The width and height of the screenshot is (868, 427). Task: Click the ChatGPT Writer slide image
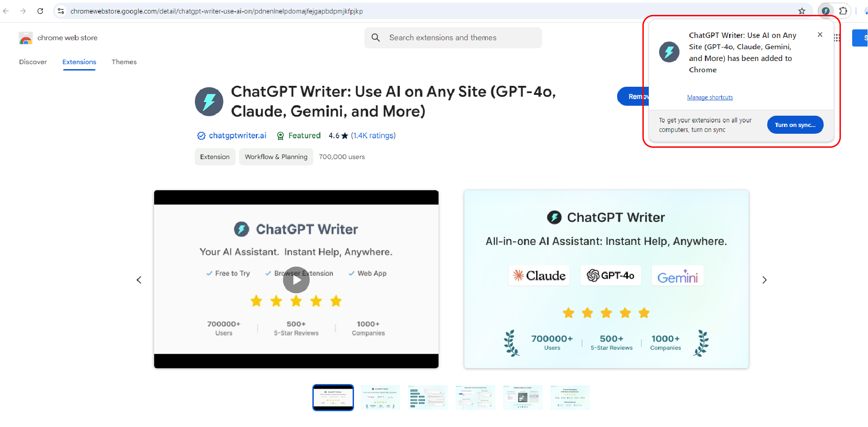(x=606, y=279)
